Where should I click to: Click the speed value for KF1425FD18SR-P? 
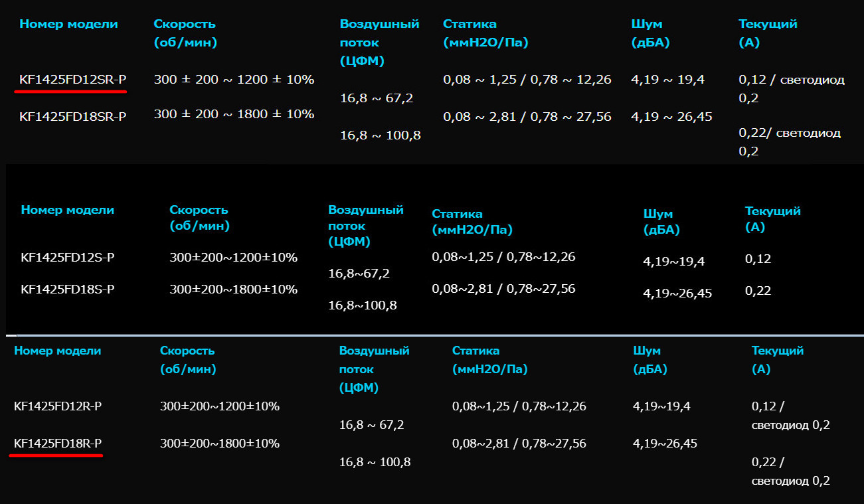234,114
